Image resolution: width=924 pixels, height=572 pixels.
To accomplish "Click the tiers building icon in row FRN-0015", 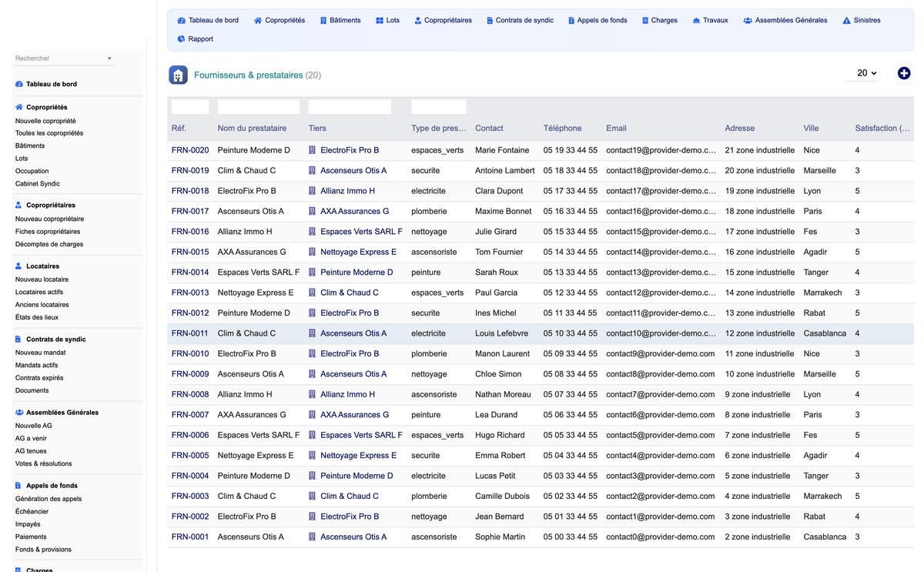I will point(313,252).
